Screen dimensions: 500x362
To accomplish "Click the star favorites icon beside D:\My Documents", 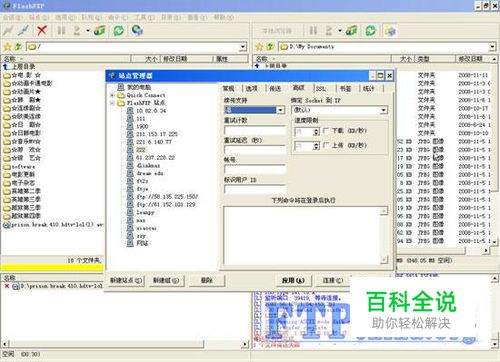I will [259, 47].
